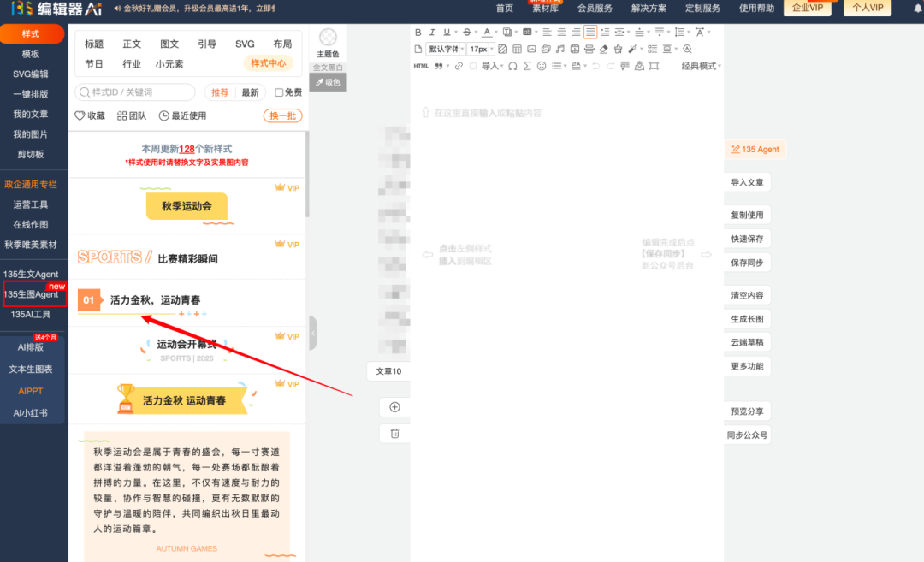Click the italic formatting icon
Image resolution: width=924 pixels, height=562 pixels.
[432, 33]
